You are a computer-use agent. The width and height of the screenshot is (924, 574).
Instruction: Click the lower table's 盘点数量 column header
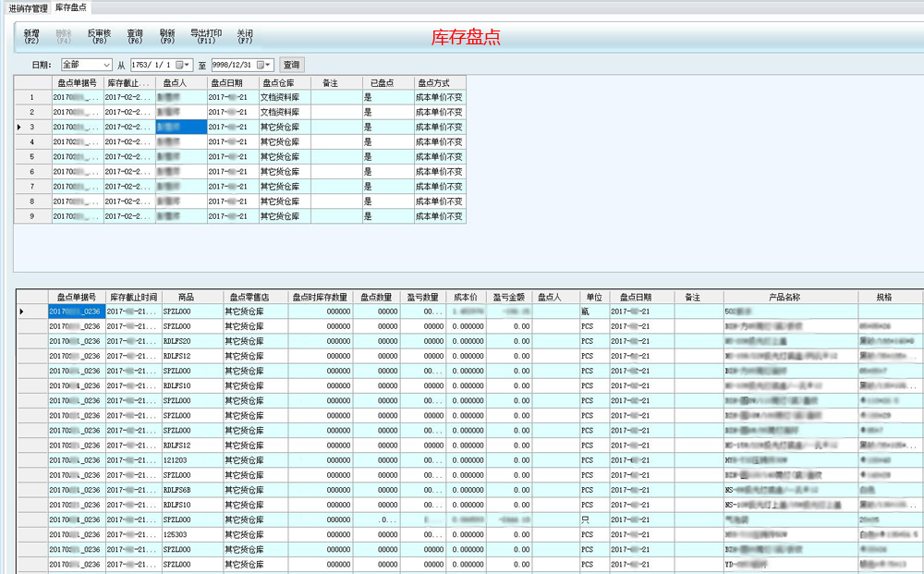pyautogui.click(x=377, y=297)
